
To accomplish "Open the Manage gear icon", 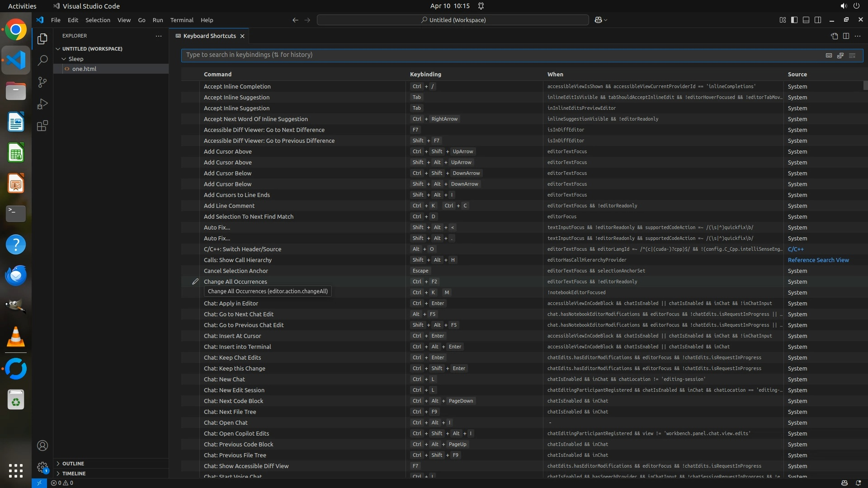I will coord(42,467).
